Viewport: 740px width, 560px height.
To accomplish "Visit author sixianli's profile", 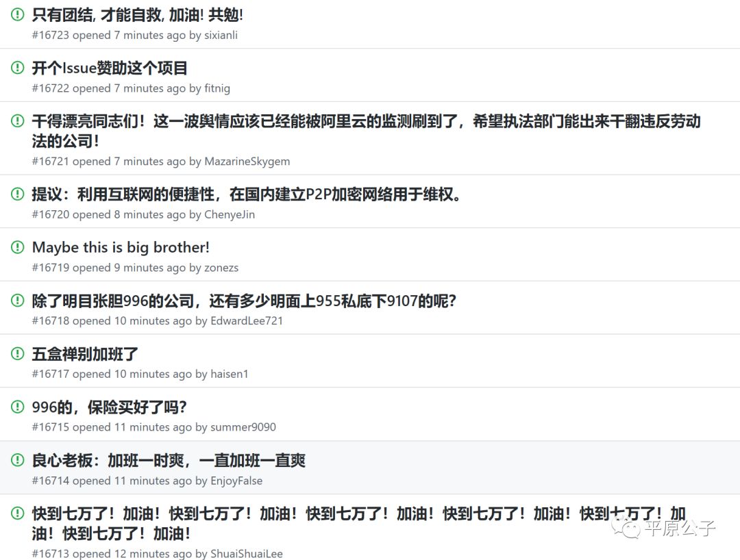I will pos(221,36).
